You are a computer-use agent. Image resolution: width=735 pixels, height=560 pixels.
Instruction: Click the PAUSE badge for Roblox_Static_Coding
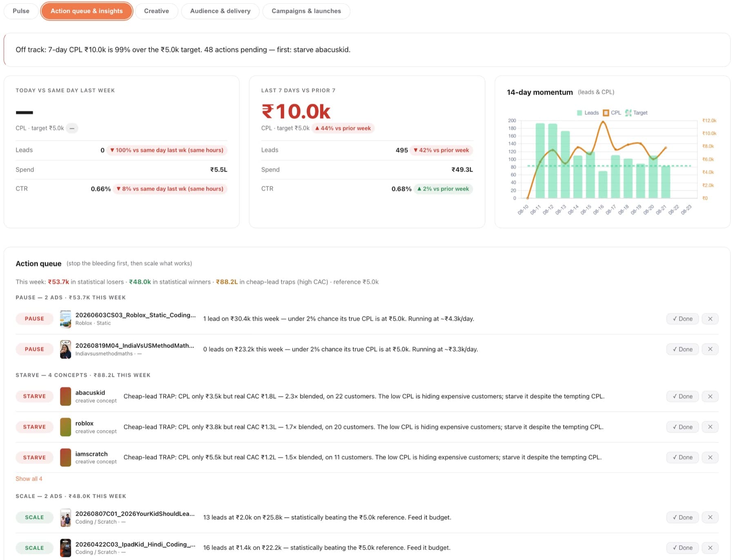coord(34,319)
